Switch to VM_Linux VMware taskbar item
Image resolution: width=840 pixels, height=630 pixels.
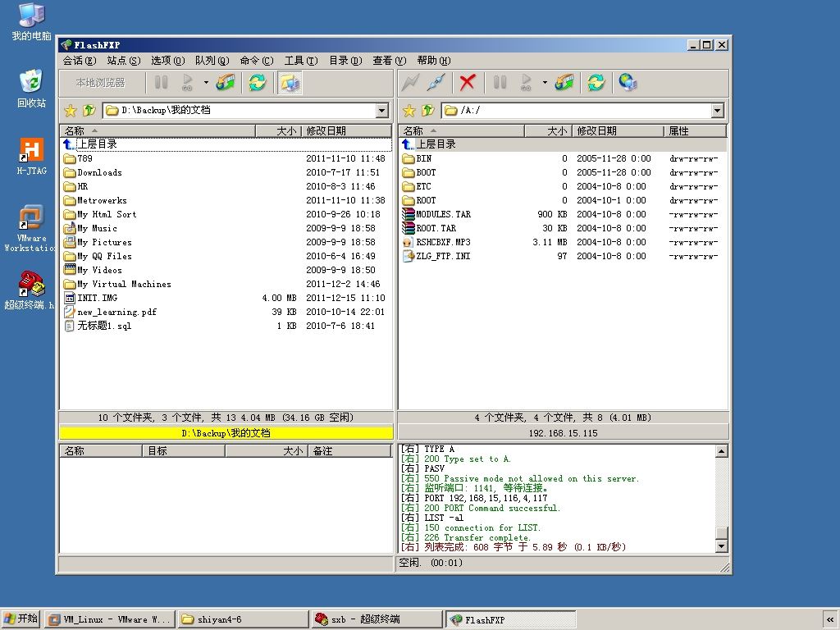tap(109, 619)
